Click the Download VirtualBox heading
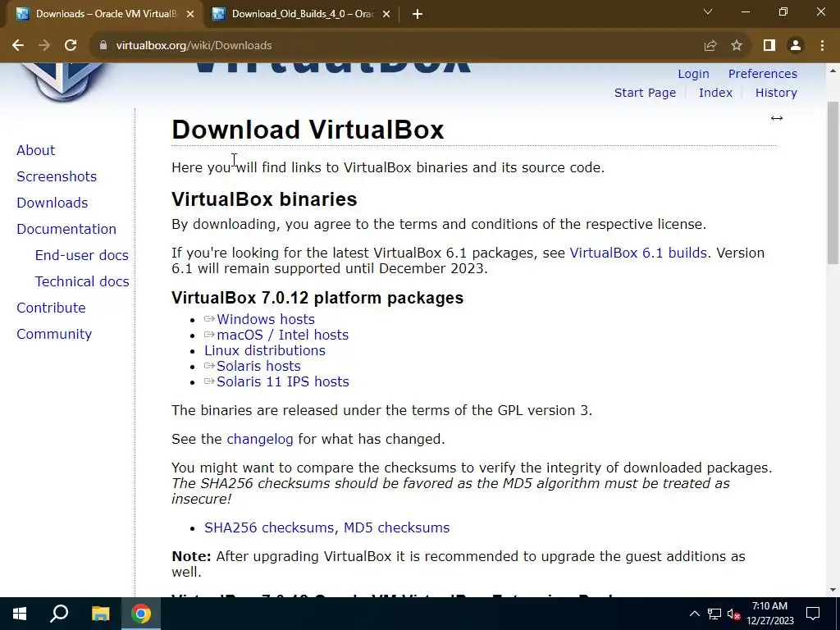 (x=308, y=130)
